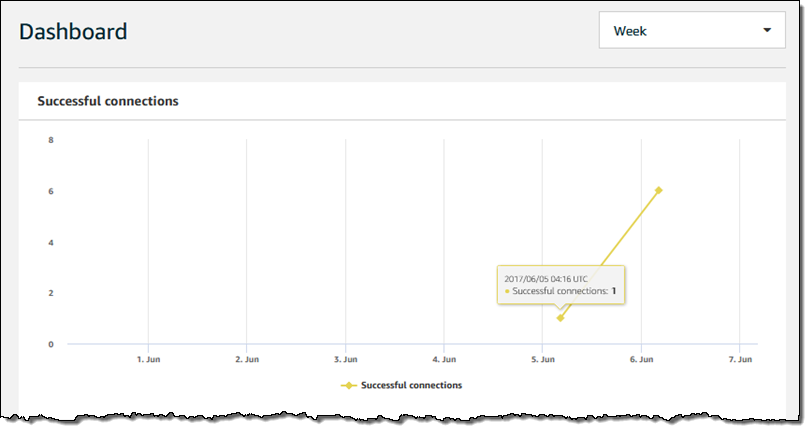The width and height of the screenshot is (810, 431).
Task: Click the dropdown arrow beside Week
Action: [x=767, y=31]
